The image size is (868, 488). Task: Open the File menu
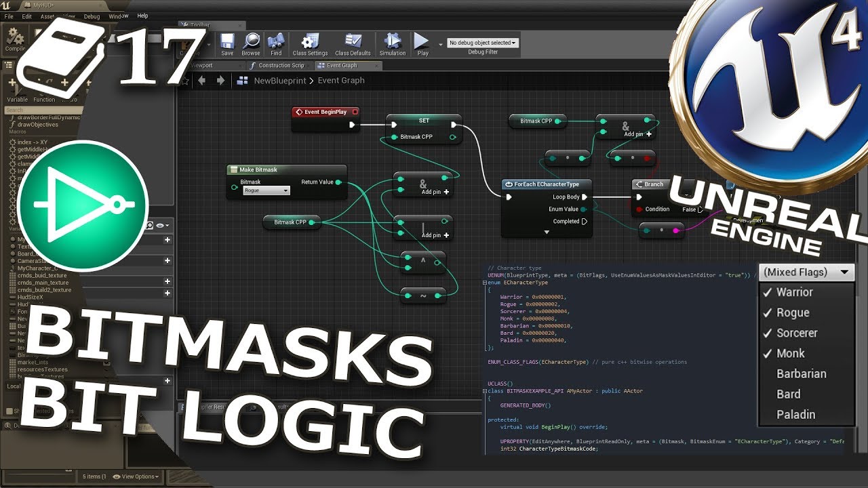9,16
